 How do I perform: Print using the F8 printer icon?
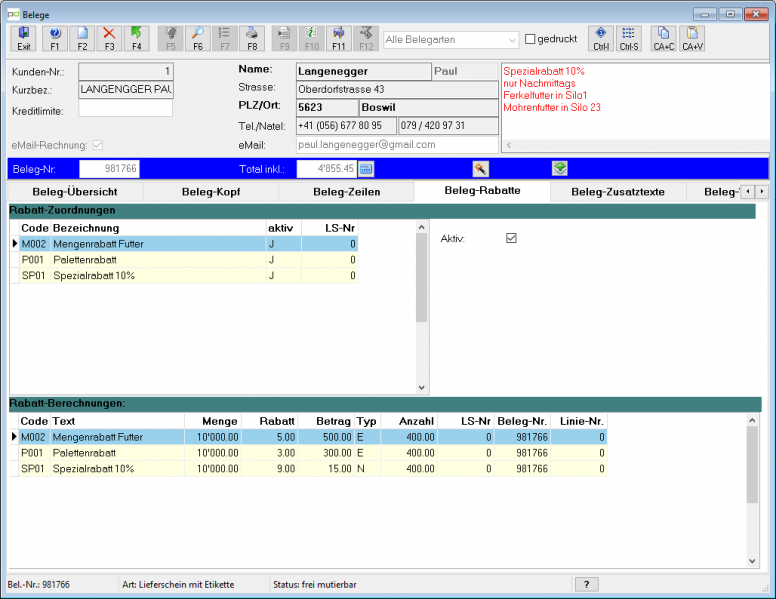tap(252, 39)
